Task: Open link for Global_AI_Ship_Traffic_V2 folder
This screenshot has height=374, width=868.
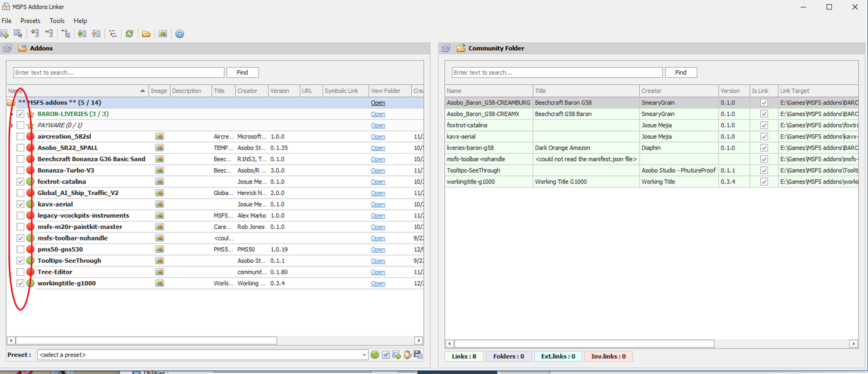Action: [378, 193]
